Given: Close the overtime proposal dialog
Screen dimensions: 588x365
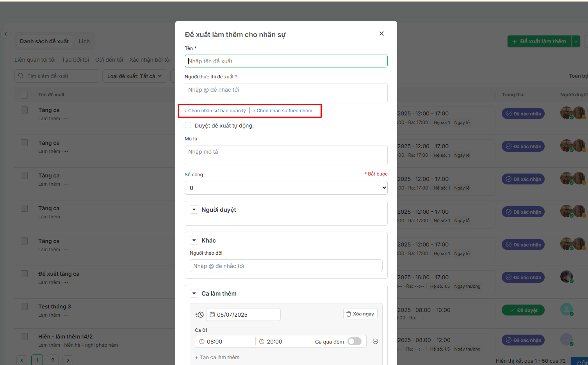Looking at the screenshot, I should pos(381,34).
